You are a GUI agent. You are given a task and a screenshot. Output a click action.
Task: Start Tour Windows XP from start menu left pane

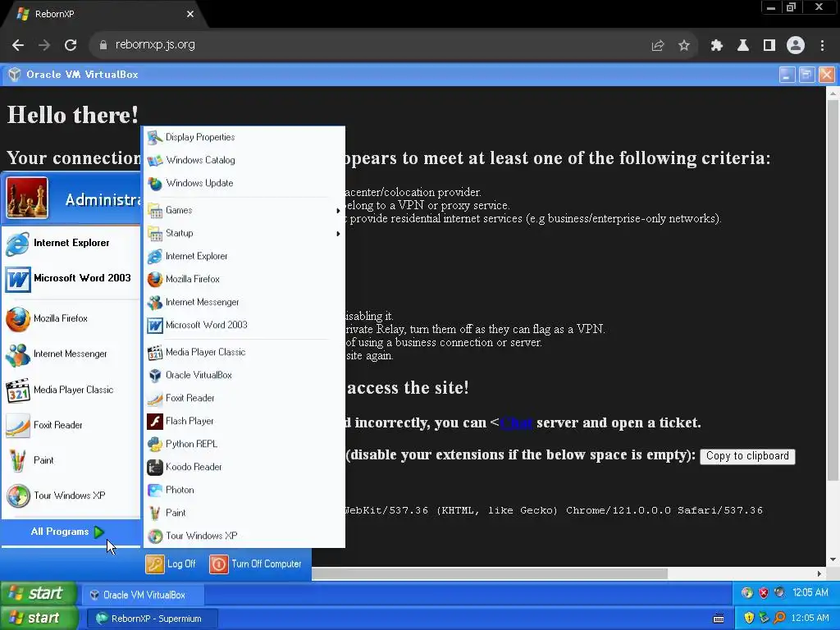(71, 496)
